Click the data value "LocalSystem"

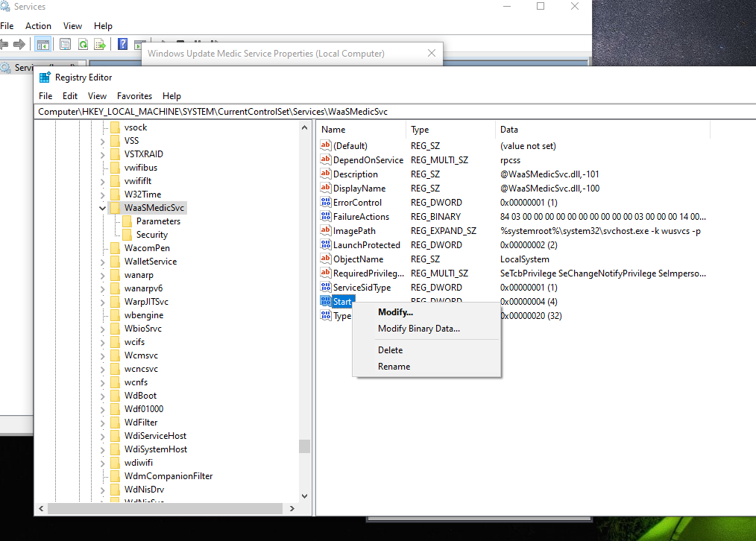pos(525,259)
